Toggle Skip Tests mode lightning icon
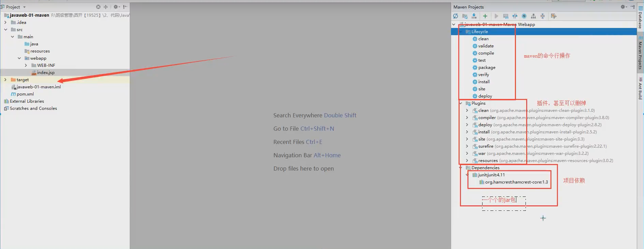The width and height of the screenshot is (644, 249). 524,16
